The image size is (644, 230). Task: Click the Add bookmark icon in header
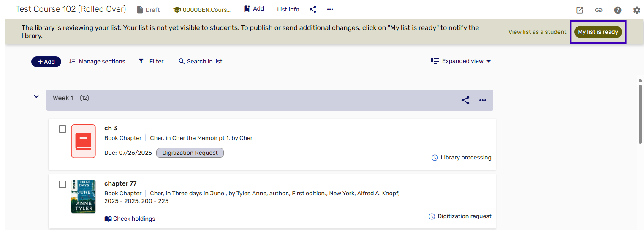[x=247, y=9]
